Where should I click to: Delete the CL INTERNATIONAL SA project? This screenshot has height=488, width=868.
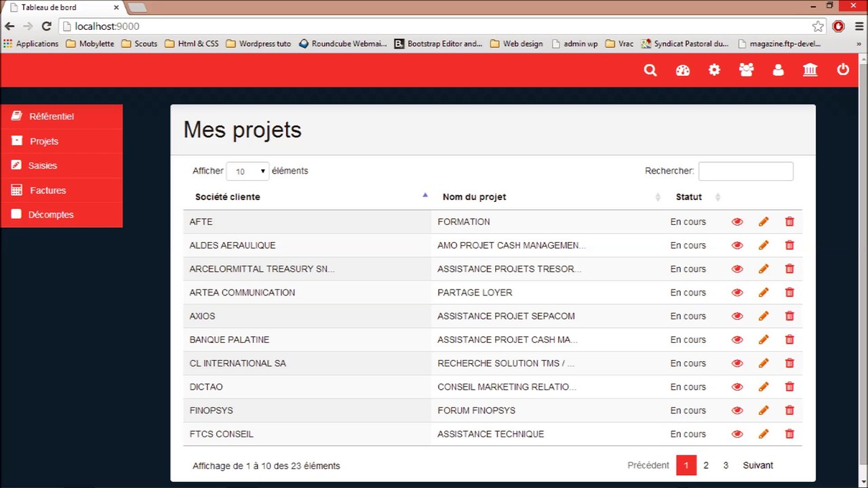[789, 363]
